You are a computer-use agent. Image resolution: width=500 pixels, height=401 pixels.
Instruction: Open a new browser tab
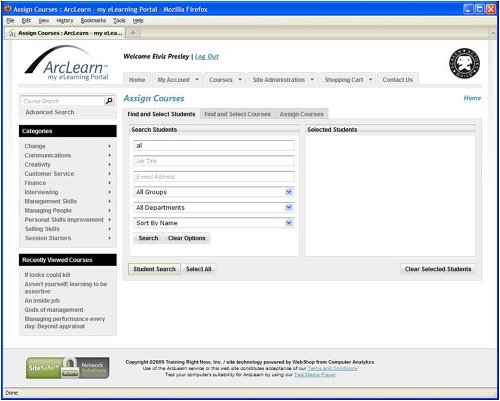coord(133,33)
